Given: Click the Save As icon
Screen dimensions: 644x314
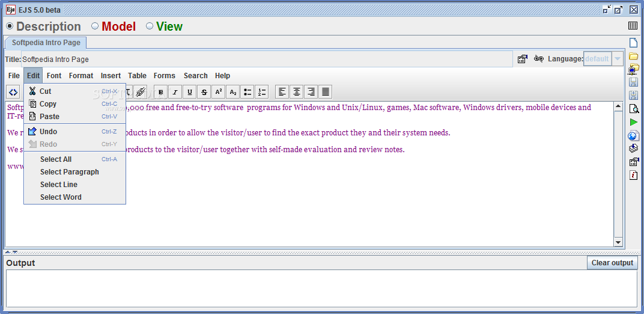Looking at the screenshot, I should [x=634, y=96].
